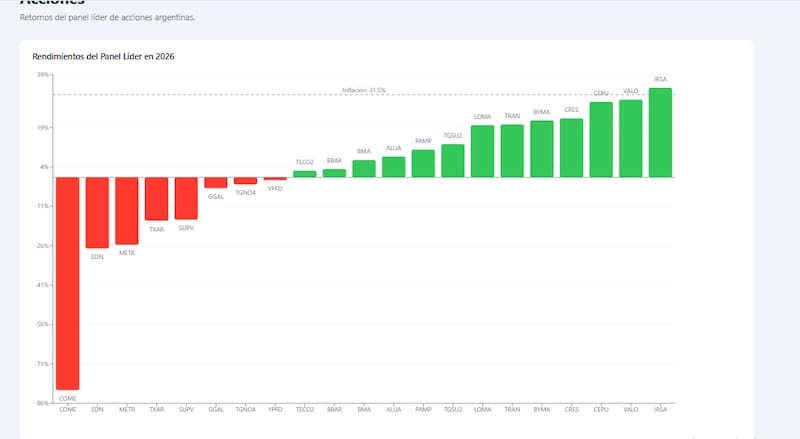800x439 pixels.
Task: Click the green TGSU2 bar
Action: tap(453, 161)
